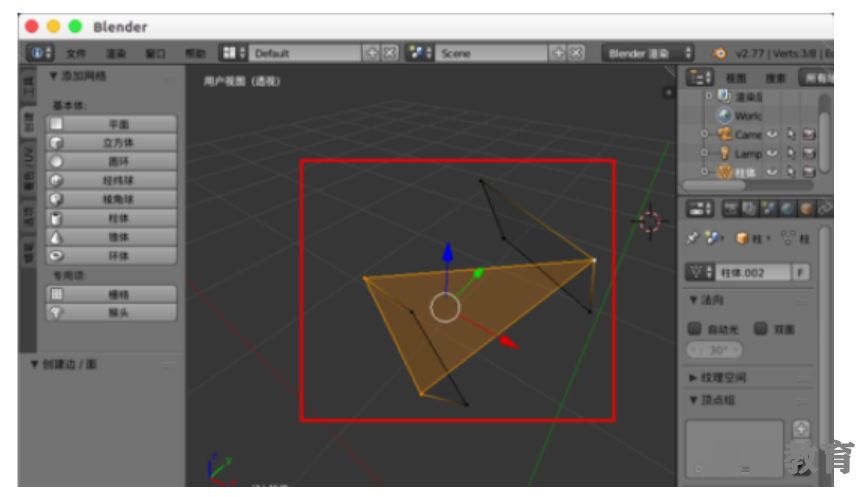Click the scene browse icon
The width and height of the screenshot is (861, 497).
point(420,53)
